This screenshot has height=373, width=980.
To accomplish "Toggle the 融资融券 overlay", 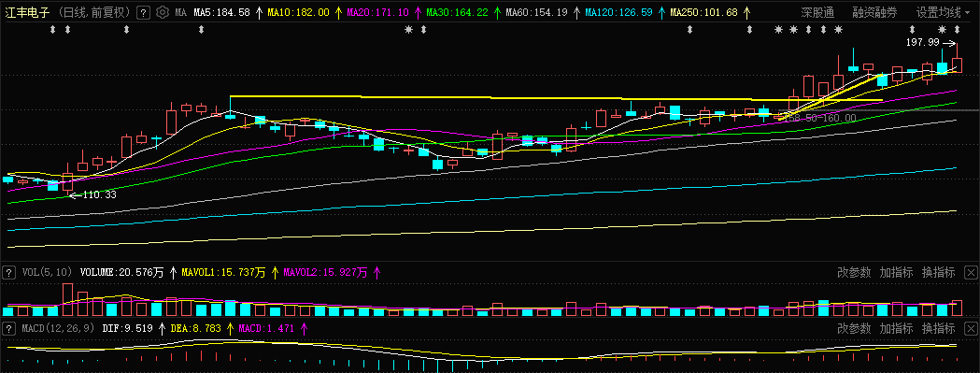I will (874, 12).
